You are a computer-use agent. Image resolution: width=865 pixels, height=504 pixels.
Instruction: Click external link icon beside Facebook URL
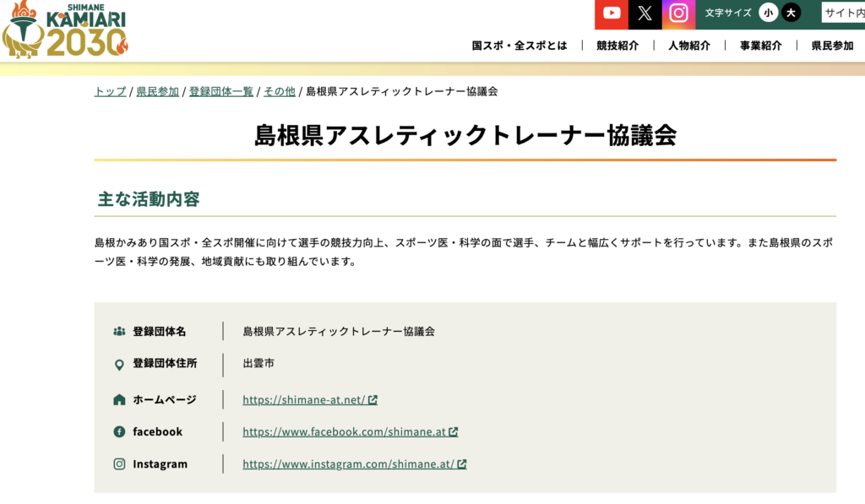(453, 432)
